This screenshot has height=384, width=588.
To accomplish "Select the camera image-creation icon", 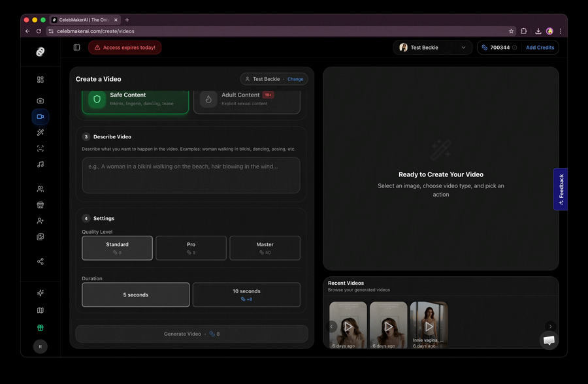I will pyautogui.click(x=40, y=101).
